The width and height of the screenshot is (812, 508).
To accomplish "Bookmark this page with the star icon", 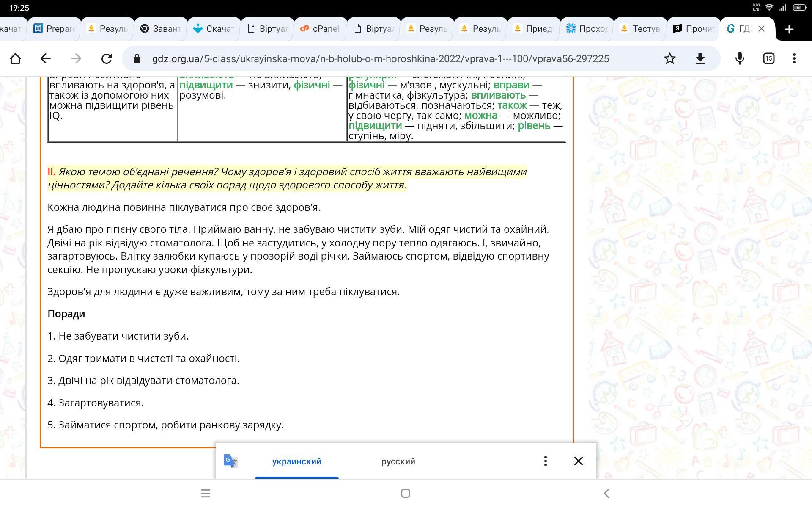I will pos(669,58).
